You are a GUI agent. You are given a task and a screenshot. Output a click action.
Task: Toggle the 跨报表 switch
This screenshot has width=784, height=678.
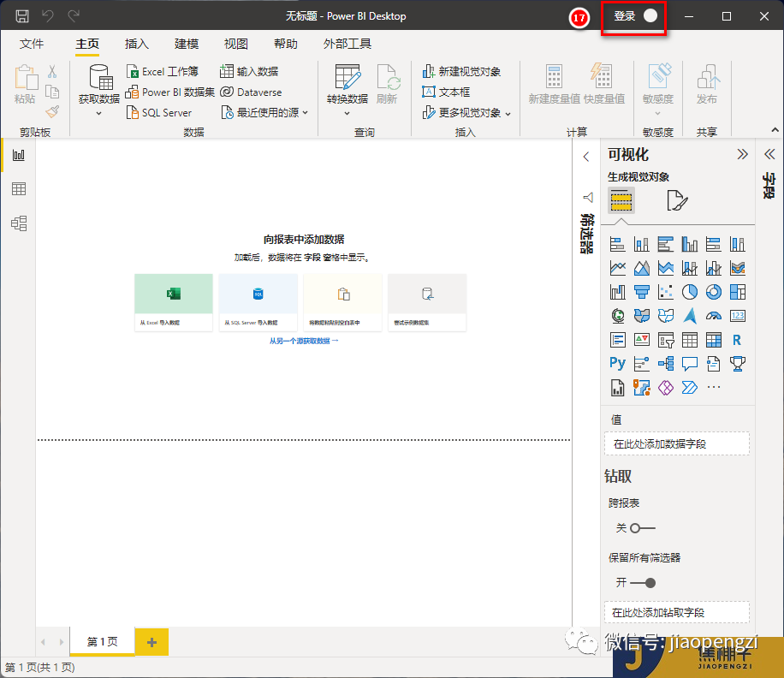[643, 528]
